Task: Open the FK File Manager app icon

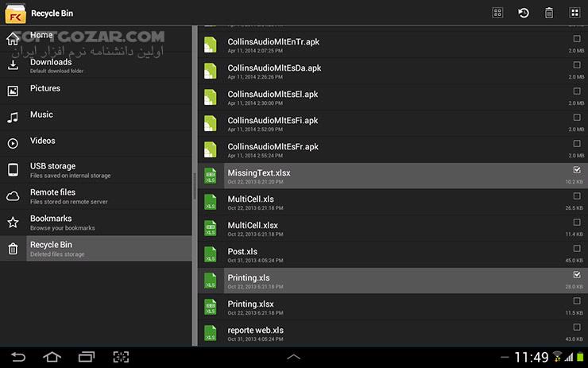Action: (x=15, y=14)
